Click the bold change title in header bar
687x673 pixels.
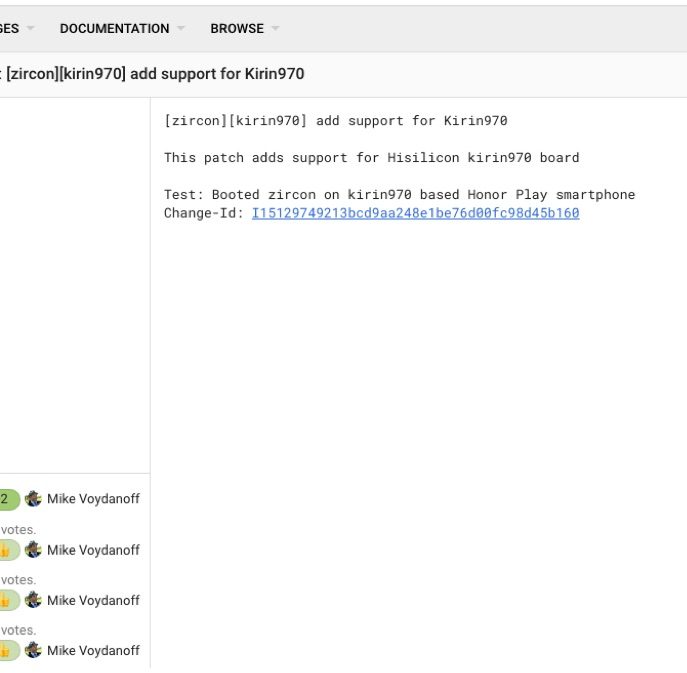pyautogui.click(x=155, y=74)
